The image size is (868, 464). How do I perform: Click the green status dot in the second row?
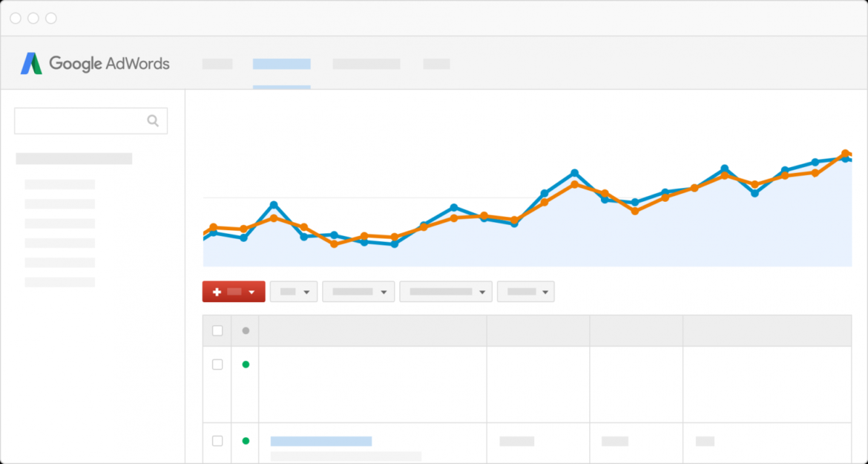(245, 440)
